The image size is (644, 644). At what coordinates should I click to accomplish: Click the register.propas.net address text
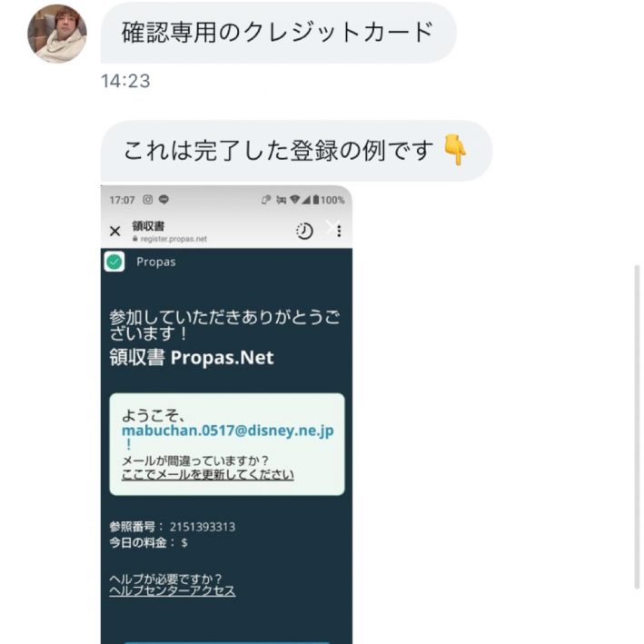[x=173, y=239]
